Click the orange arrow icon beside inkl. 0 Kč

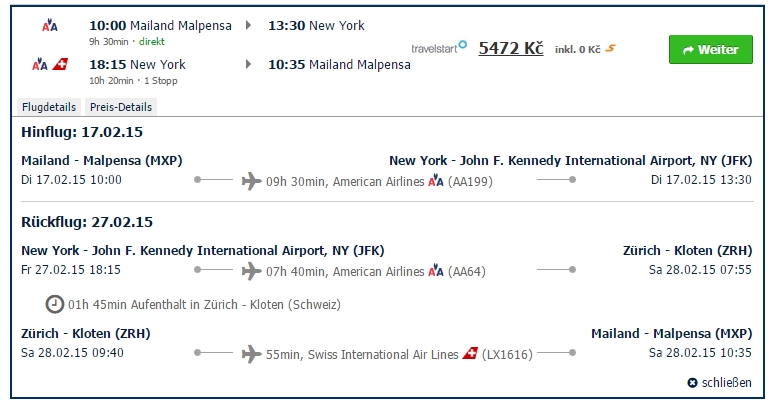611,48
